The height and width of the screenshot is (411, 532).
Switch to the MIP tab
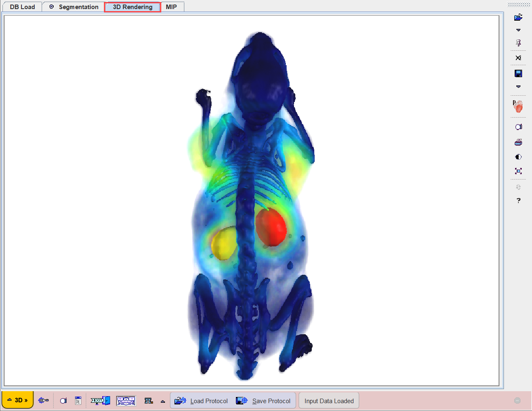(x=172, y=7)
